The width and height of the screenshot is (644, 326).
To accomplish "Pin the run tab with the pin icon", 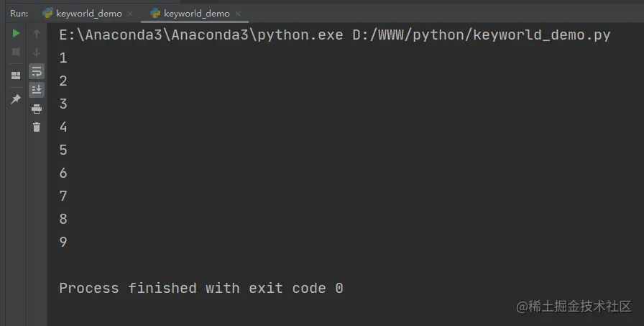I will tap(16, 99).
